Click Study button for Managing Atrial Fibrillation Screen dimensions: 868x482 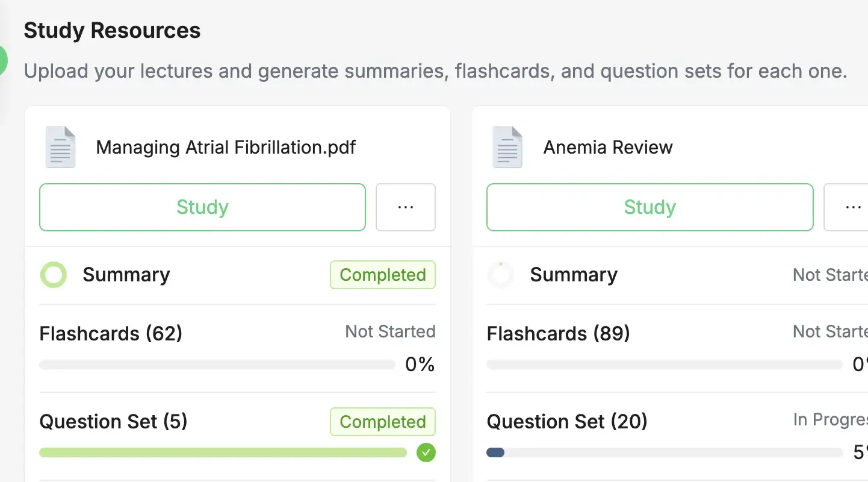point(202,207)
